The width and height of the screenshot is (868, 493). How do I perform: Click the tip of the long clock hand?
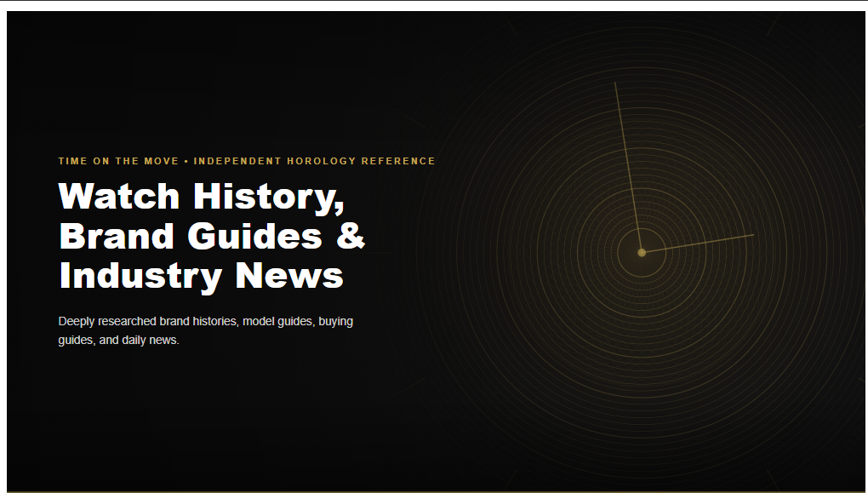(615, 83)
